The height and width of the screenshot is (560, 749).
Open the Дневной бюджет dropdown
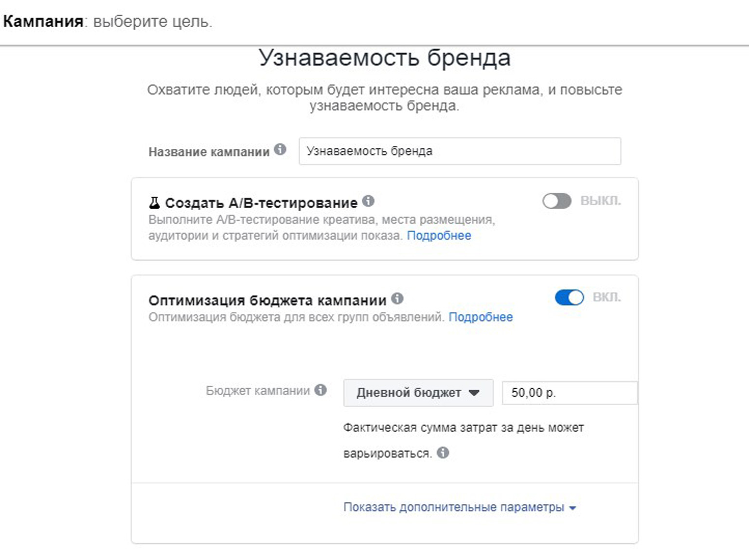pos(418,393)
